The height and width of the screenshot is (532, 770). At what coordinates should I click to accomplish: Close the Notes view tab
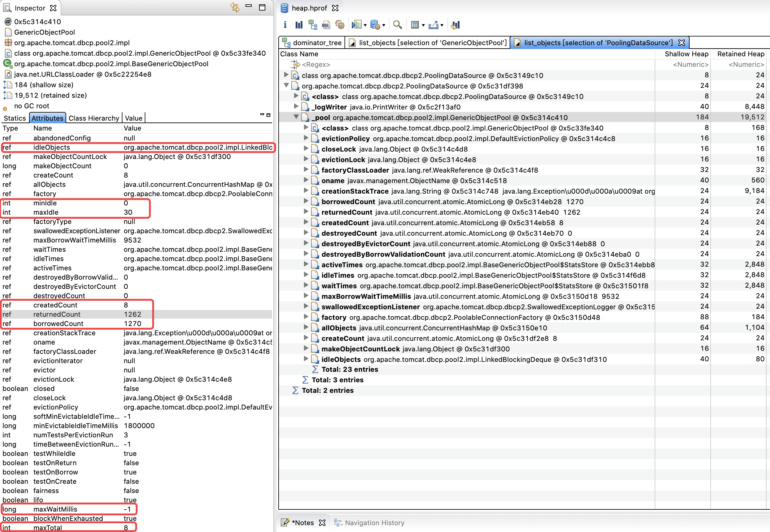click(322, 523)
